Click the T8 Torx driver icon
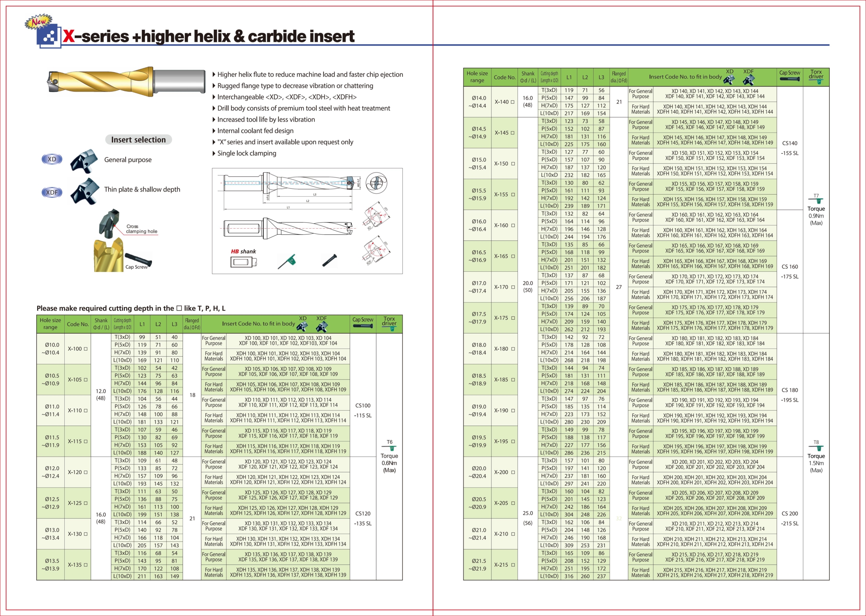The width and height of the screenshot is (866, 616). click(x=816, y=448)
